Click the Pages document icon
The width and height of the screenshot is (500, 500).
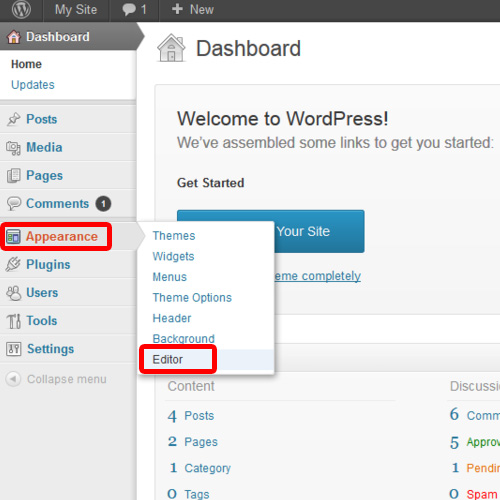coord(14,176)
